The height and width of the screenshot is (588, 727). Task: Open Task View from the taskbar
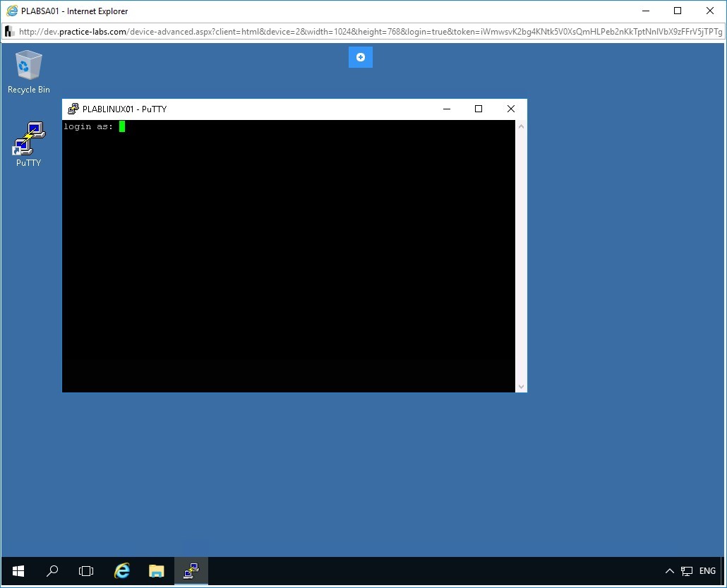[x=86, y=571]
